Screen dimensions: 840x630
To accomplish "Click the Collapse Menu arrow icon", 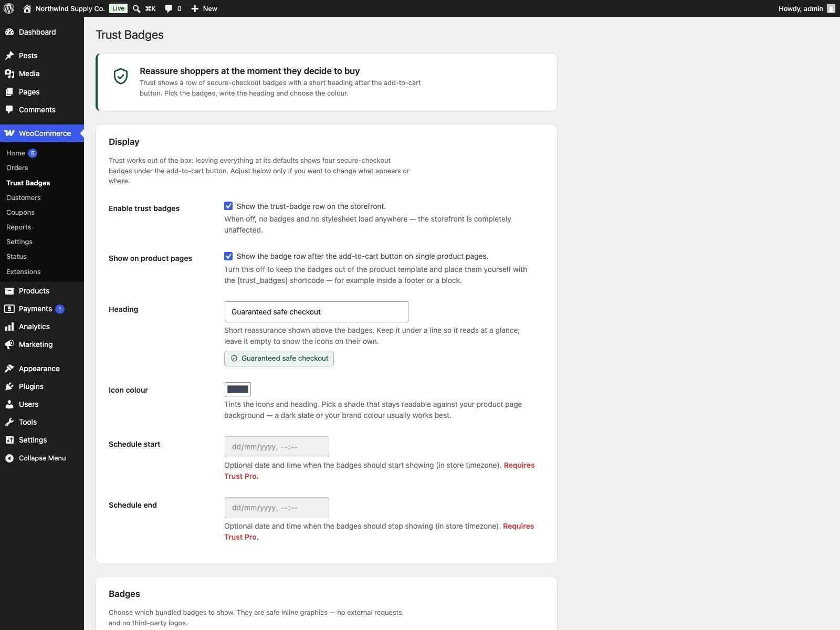I will pyautogui.click(x=9, y=458).
